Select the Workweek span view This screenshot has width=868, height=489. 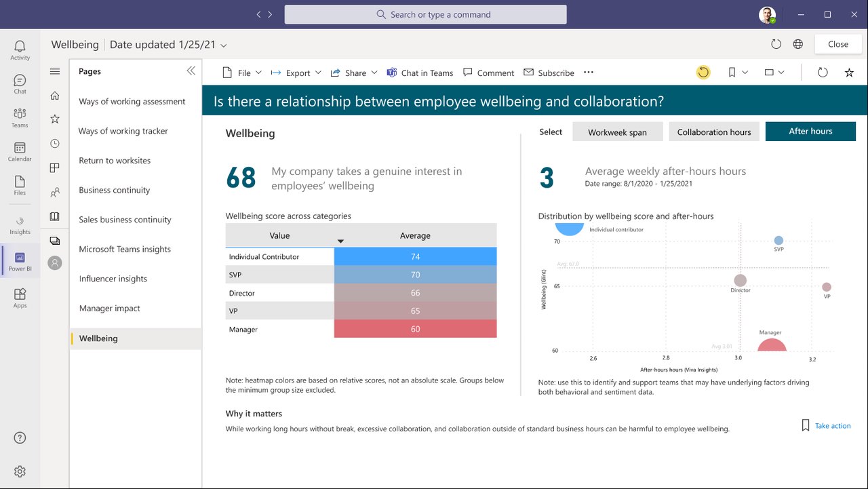(x=617, y=132)
